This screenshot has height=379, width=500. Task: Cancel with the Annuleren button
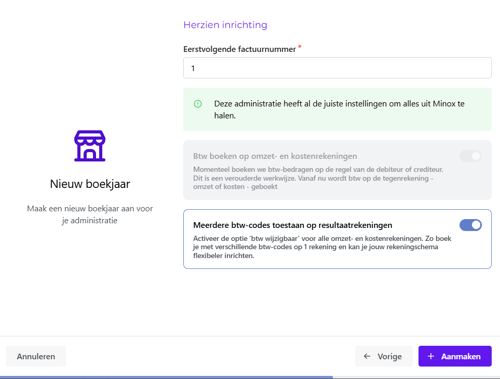click(x=36, y=356)
